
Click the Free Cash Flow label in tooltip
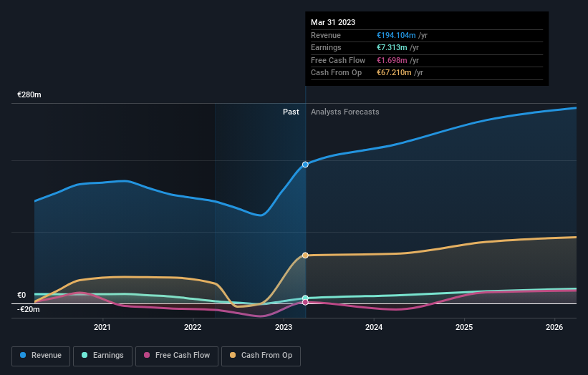(338, 60)
